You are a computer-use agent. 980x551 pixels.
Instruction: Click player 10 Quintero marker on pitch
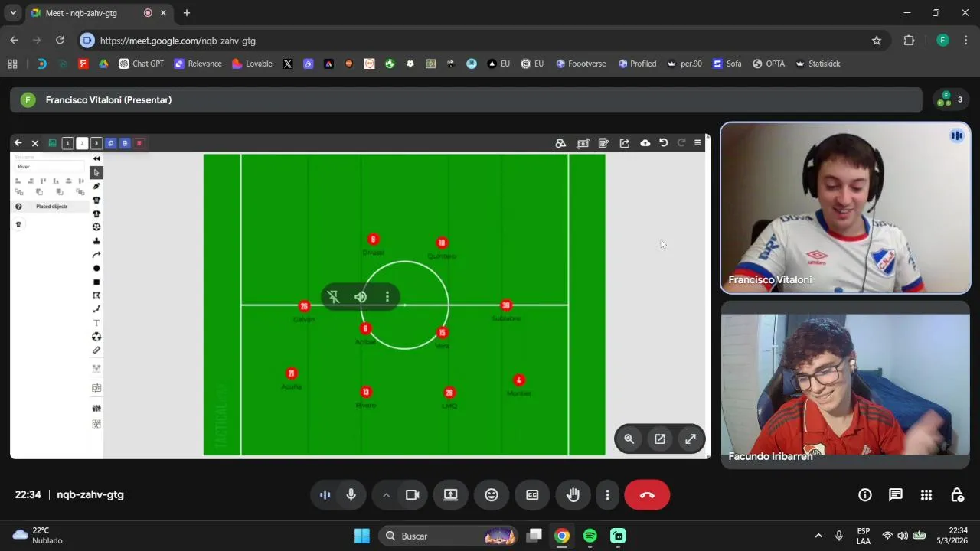442,243
